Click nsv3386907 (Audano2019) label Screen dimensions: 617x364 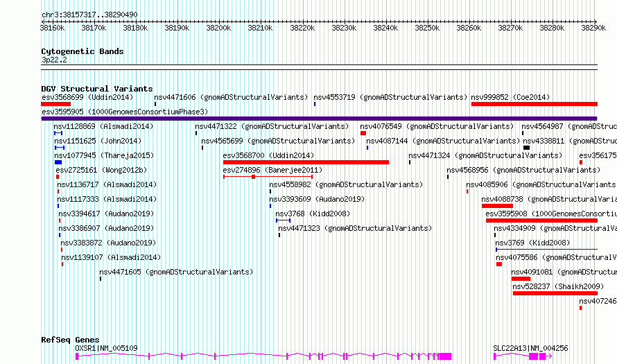coord(106,228)
